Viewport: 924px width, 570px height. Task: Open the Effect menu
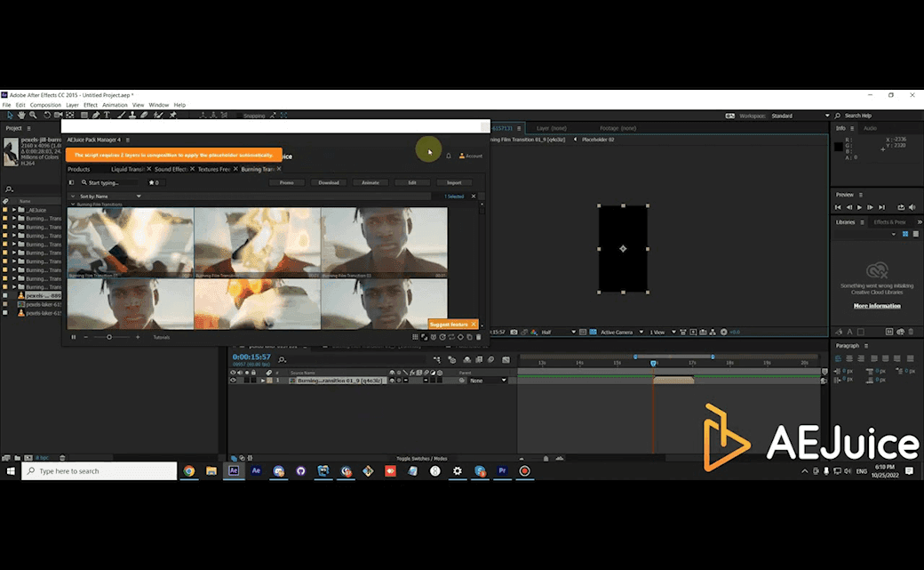point(90,105)
